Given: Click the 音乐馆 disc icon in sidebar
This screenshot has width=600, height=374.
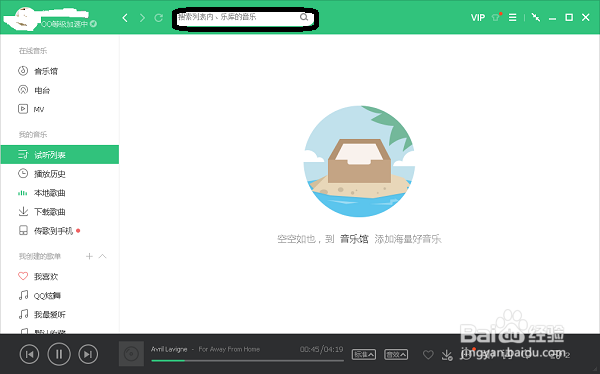Looking at the screenshot, I should click(x=23, y=71).
